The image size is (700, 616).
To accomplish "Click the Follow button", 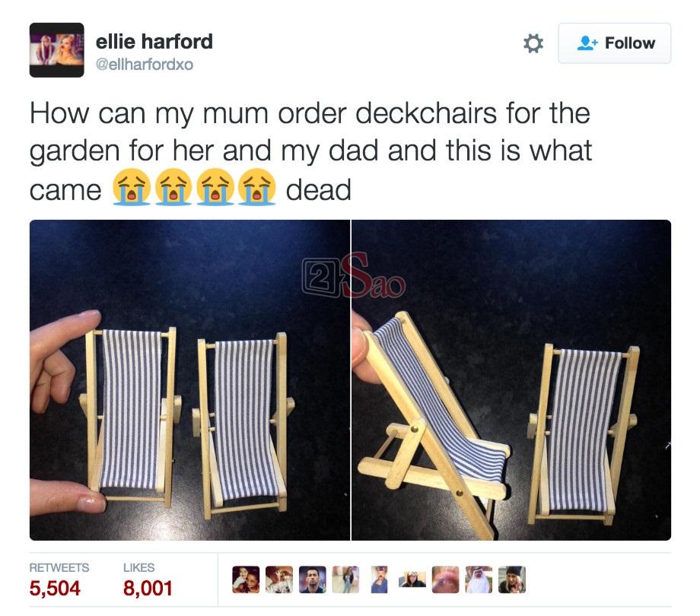I will pos(614,43).
